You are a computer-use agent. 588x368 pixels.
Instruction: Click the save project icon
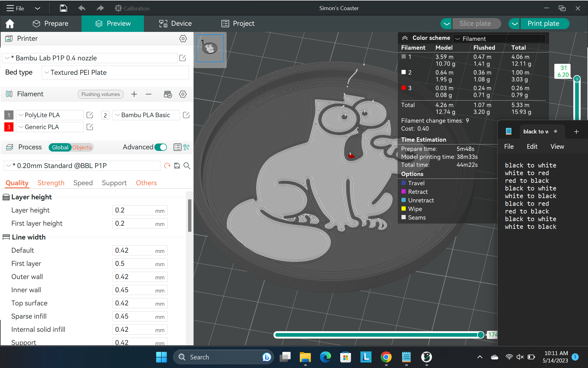(63, 8)
